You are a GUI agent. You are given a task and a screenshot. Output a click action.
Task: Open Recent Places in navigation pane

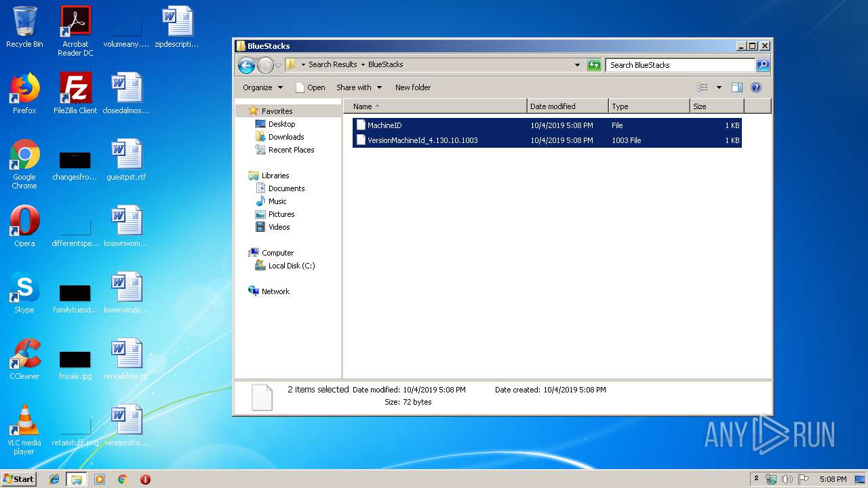291,150
